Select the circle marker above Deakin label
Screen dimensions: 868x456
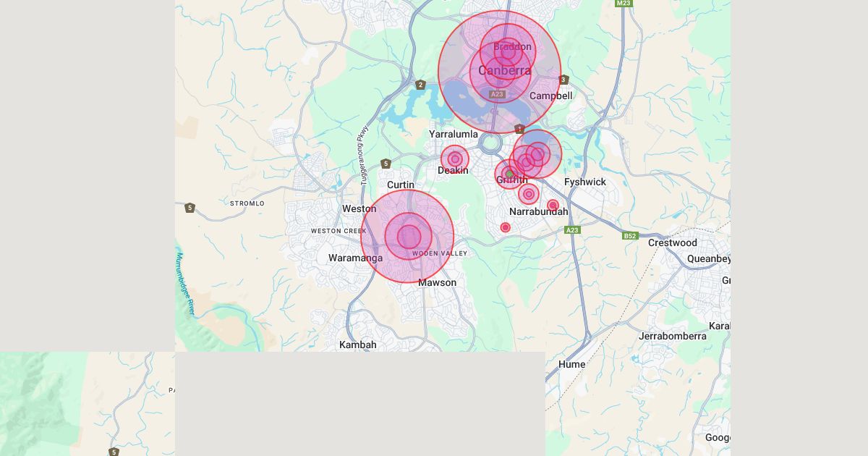click(x=455, y=159)
